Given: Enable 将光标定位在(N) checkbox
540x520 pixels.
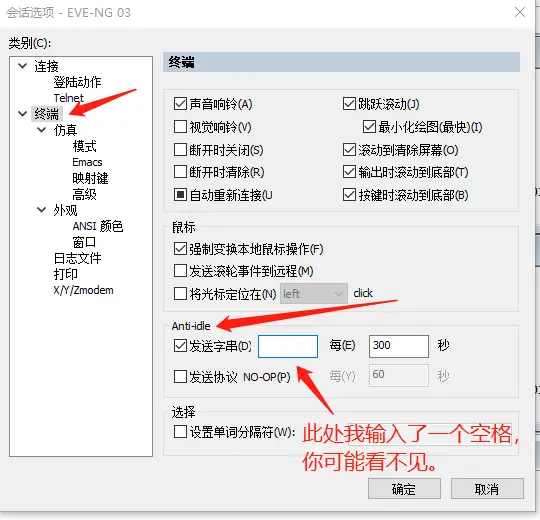Looking at the screenshot, I should pyautogui.click(x=180, y=294).
